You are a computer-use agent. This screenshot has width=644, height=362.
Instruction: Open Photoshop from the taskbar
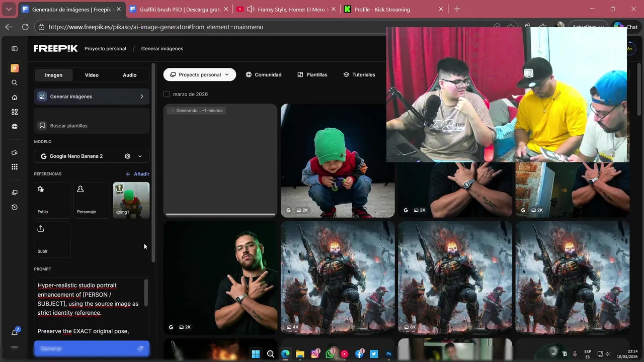[x=388, y=354]
